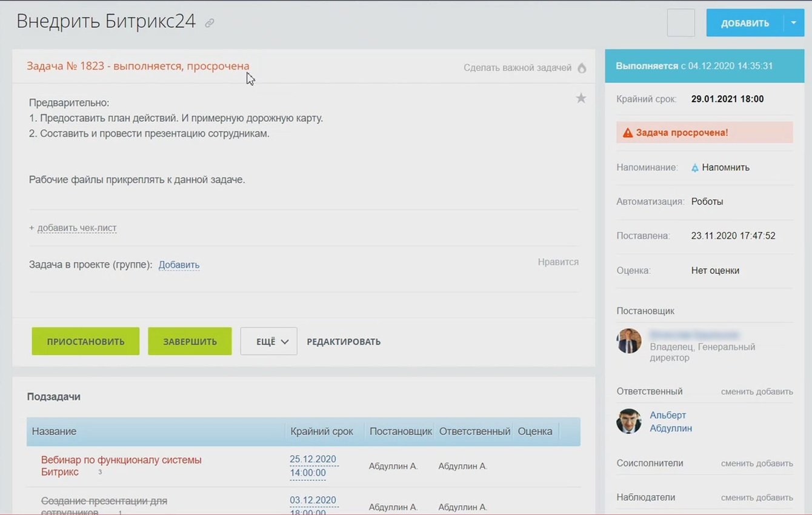The width and height of the screenshot is (812, 515).
Task: Click the Постановщик cell in the Вебинар row
Action: 393,467
